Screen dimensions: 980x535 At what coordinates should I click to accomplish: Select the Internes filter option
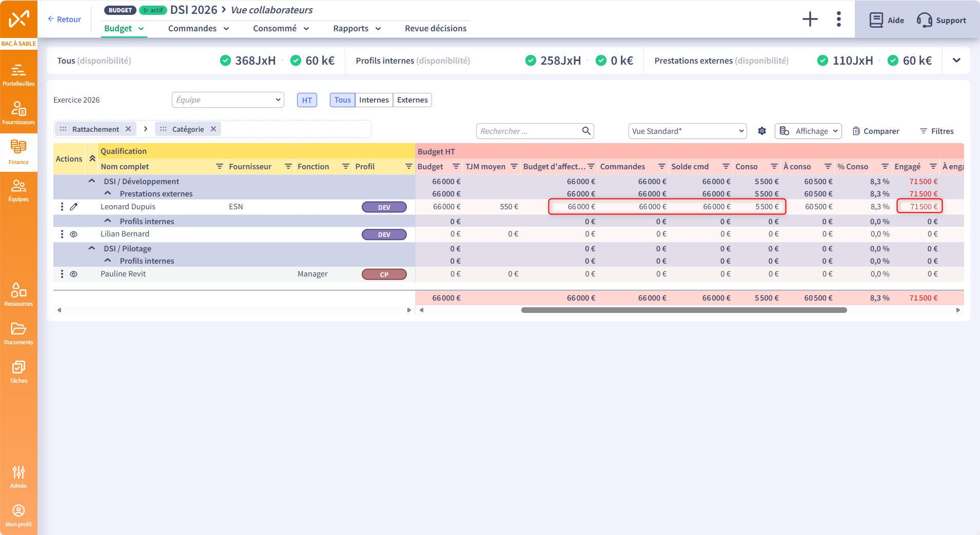point(374,100)
